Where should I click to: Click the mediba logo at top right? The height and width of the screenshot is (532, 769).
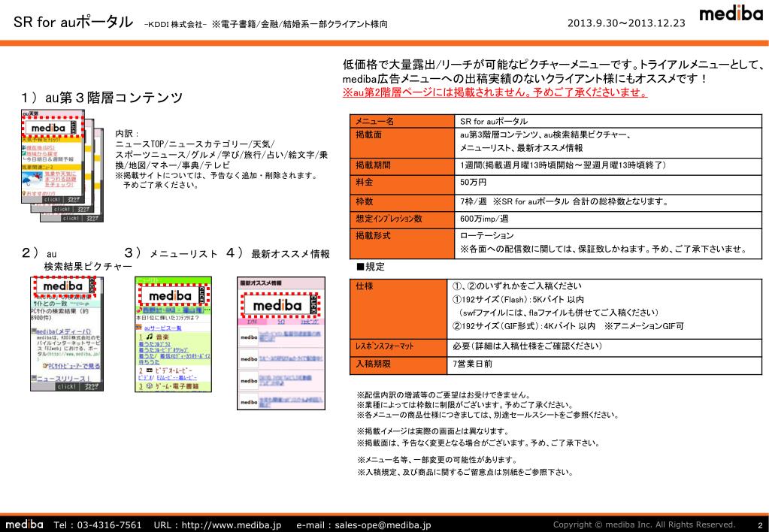[731, 14]
